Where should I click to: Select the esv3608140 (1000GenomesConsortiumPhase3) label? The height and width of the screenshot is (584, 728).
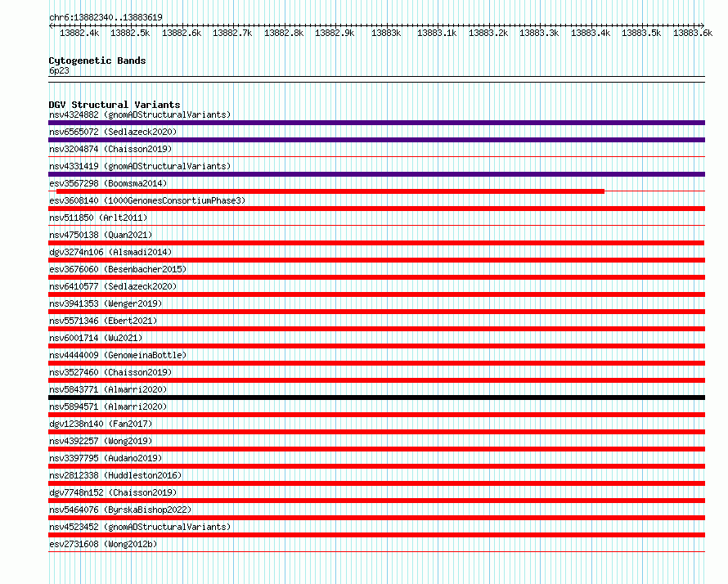point(147,200)
